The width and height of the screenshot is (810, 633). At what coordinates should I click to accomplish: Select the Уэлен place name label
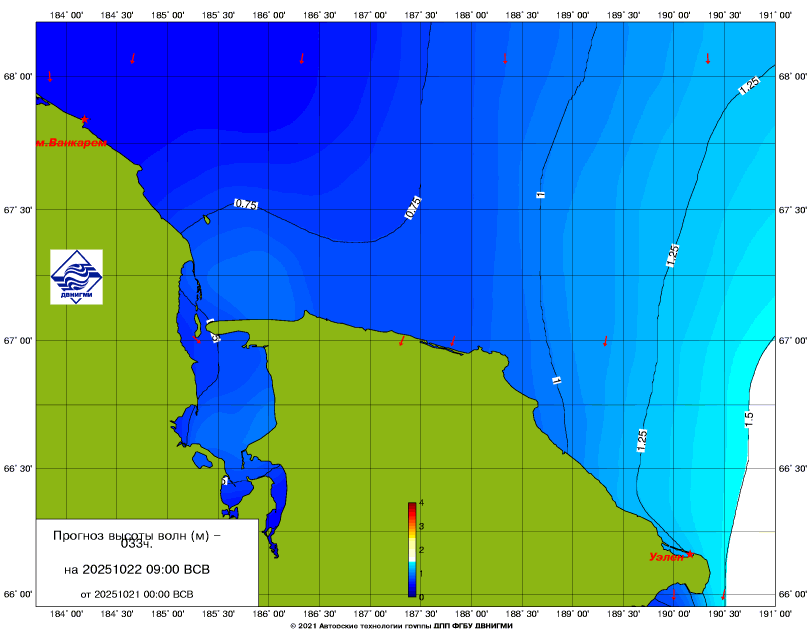666,557
